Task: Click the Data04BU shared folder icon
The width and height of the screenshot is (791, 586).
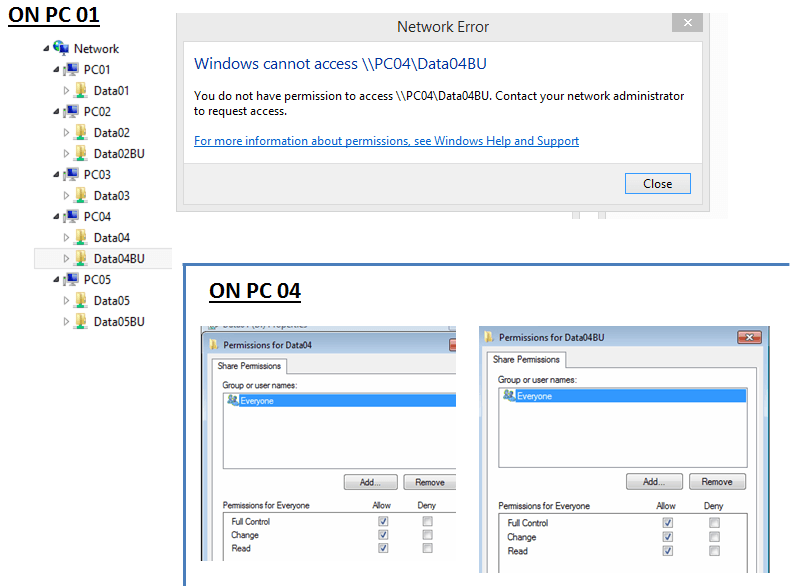Action: click(81, 258)
